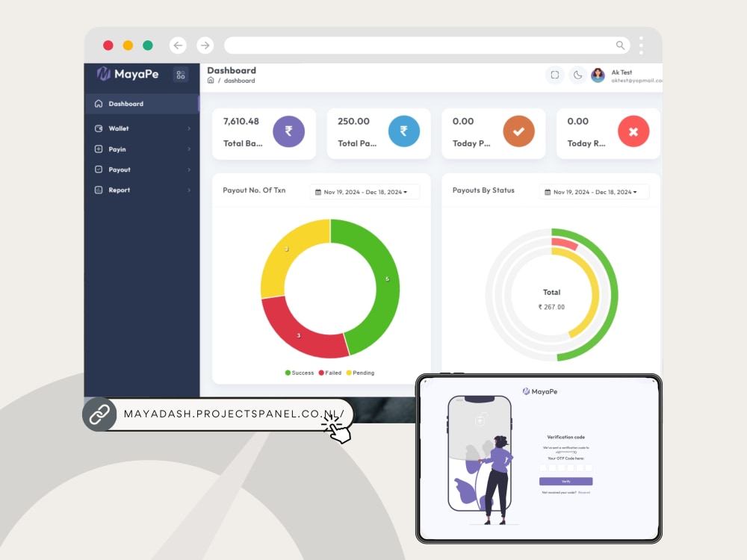Click the Wallet icon in sidebar

pos(99,128)
